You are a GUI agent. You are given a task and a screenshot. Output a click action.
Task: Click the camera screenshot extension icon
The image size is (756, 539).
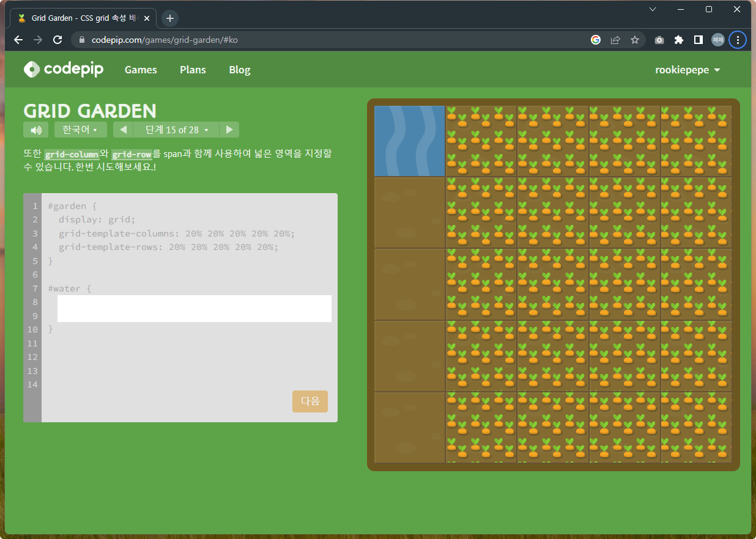click(659, 40)
